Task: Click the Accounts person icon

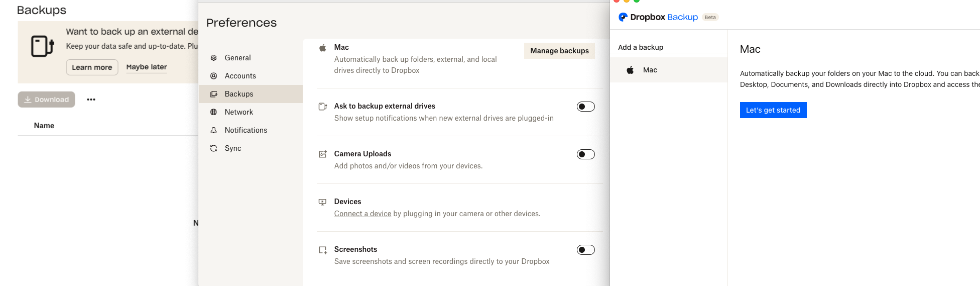Action: click(x=214, y=76)
